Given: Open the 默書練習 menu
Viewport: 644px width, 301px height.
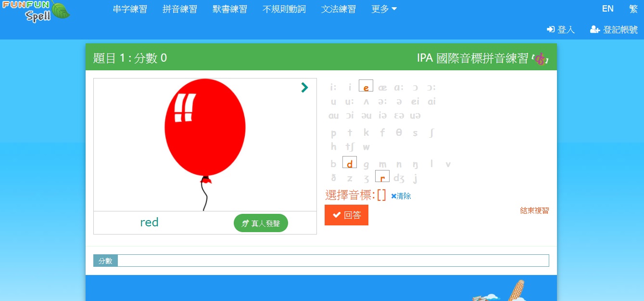Looking at the screenshot, I should [230, 9].
